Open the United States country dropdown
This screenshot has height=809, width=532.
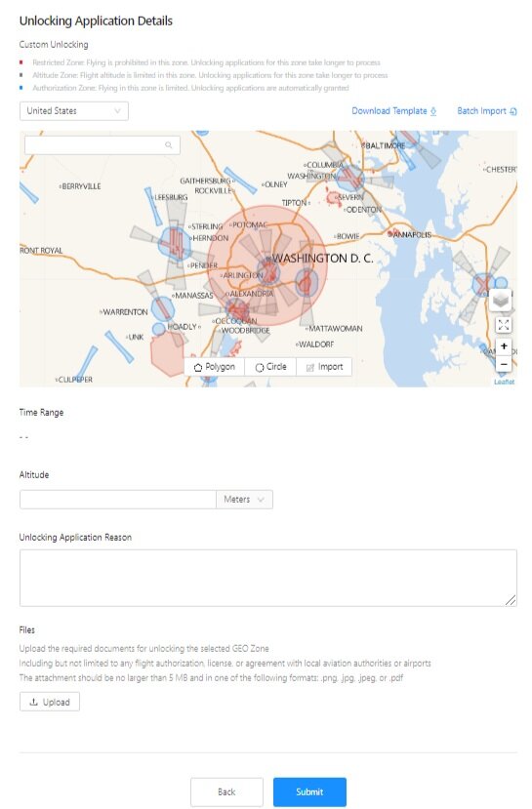(x=74, y=111)
